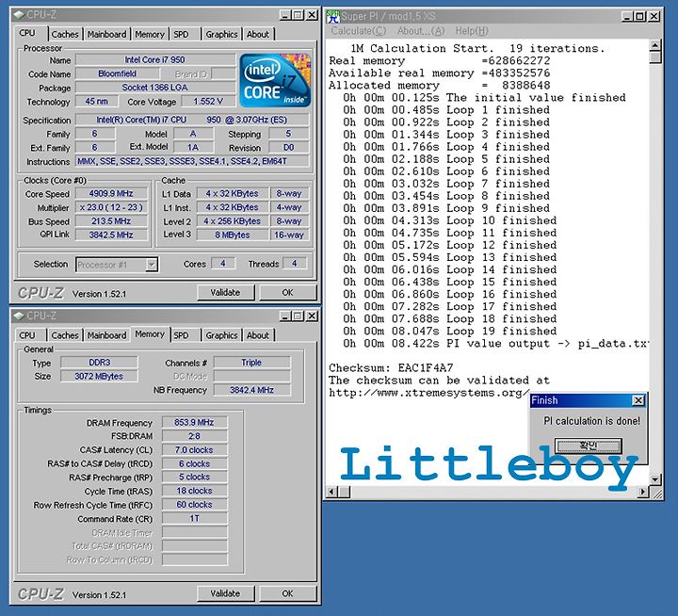Viewport: 678px width, 616px height.
Task: Click the Channels # value Triple
Action: click(x=251, y=362)
